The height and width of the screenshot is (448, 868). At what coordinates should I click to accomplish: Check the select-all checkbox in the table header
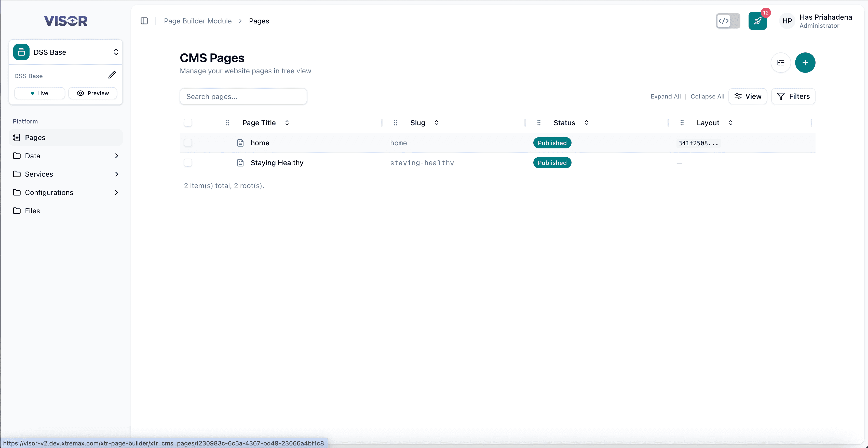[188, 123]
